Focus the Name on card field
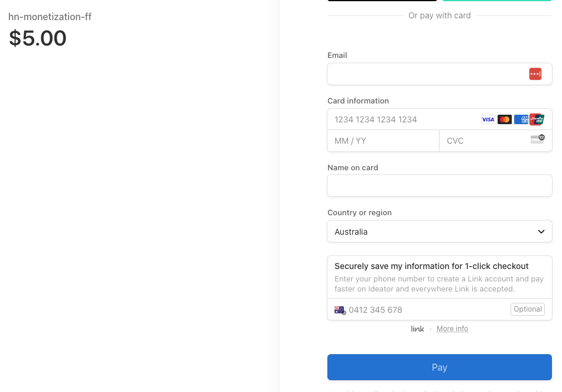The image size is (562, 392). point(440,186)
